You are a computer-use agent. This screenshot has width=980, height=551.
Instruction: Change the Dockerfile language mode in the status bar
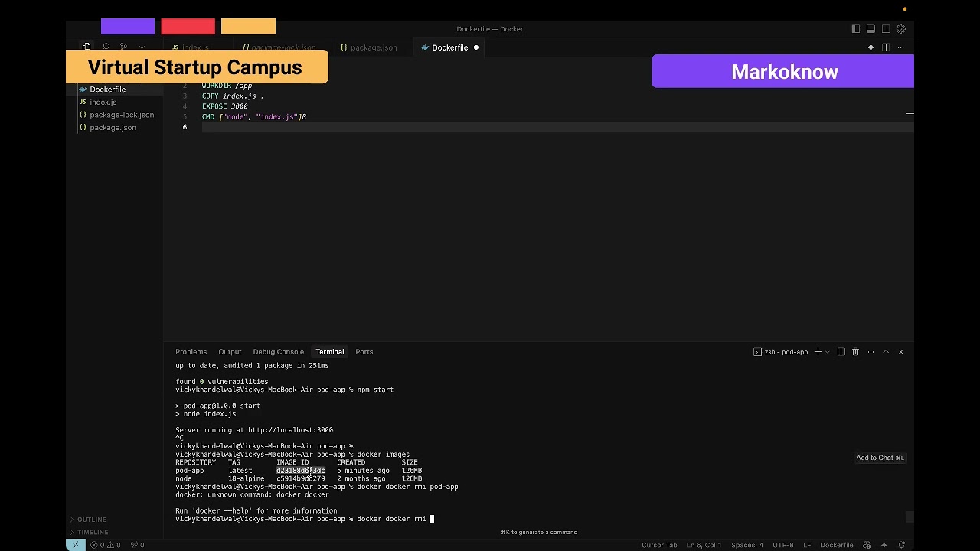pos(837,545)
